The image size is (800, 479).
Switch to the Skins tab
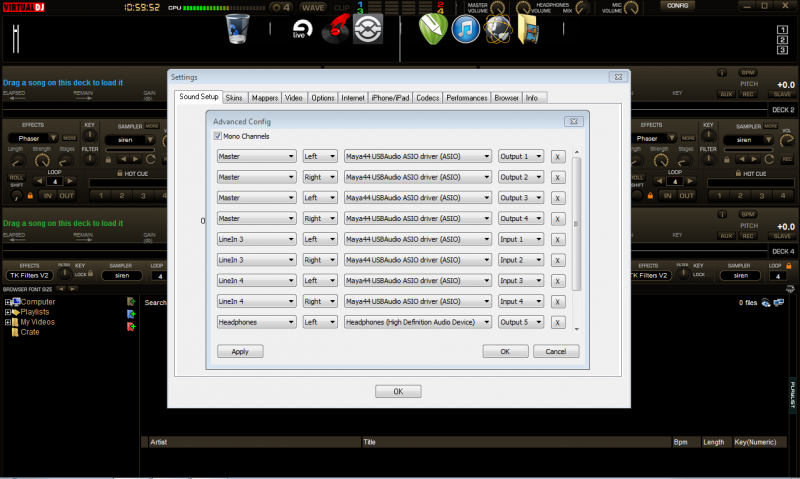234,98
